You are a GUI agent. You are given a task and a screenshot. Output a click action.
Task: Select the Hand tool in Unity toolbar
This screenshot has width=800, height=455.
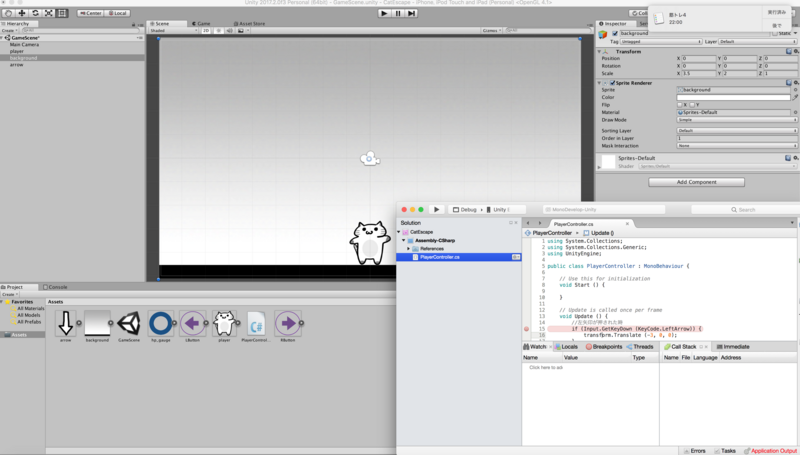pyautogui.click(x=8, y=13)
